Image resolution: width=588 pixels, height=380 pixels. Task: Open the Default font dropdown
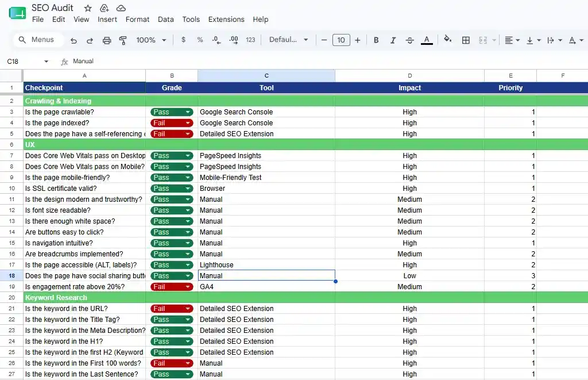[x=288, y=40]
